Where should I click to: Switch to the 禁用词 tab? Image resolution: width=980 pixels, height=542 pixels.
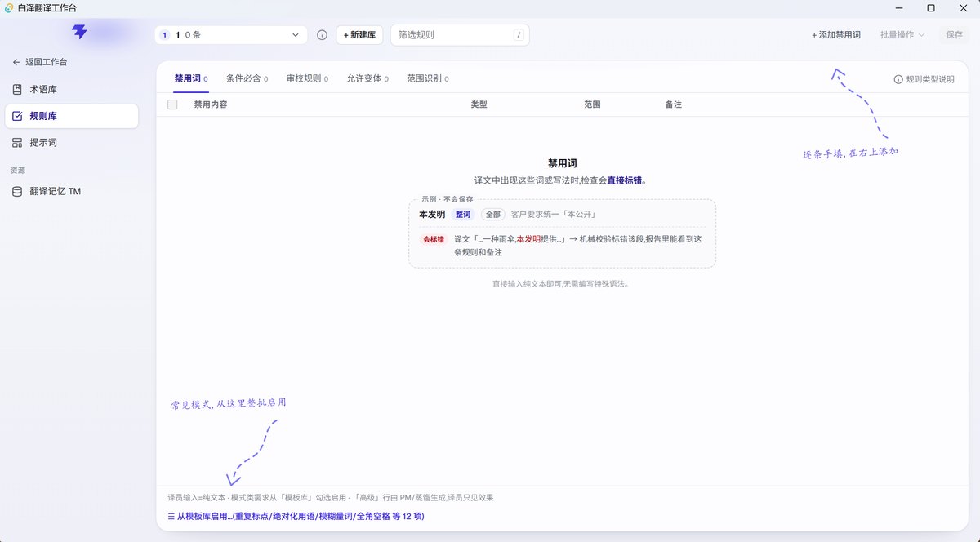(x=191, y=79)
